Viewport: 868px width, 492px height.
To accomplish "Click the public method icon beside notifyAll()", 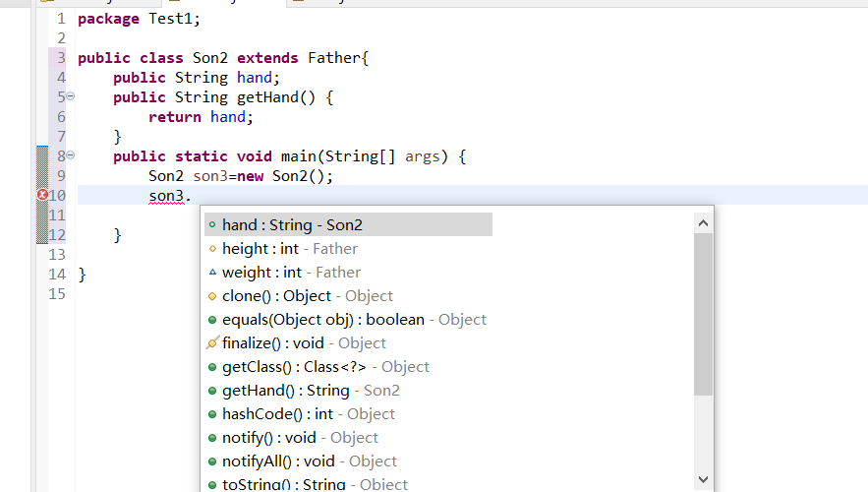I will [212, 461].
